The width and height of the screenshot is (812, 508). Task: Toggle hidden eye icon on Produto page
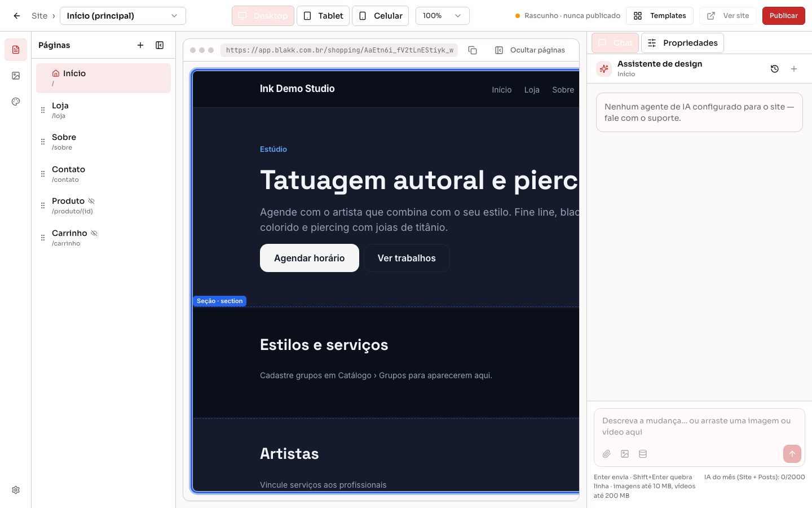[91, 201]
